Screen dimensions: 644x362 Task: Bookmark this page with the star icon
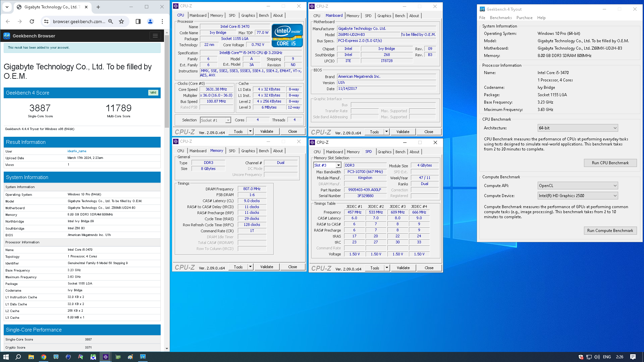[x=121, y=21]
